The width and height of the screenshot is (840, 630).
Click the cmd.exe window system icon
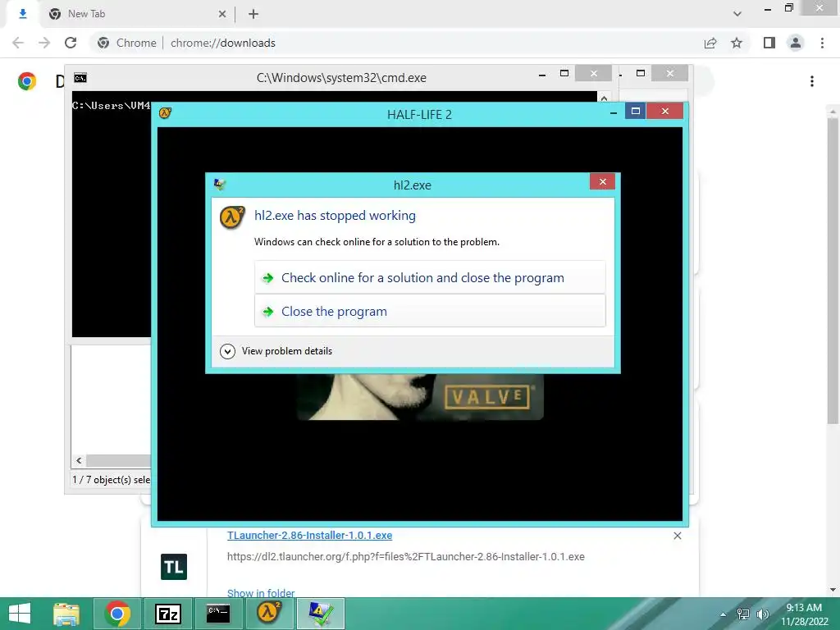point(80,78)
